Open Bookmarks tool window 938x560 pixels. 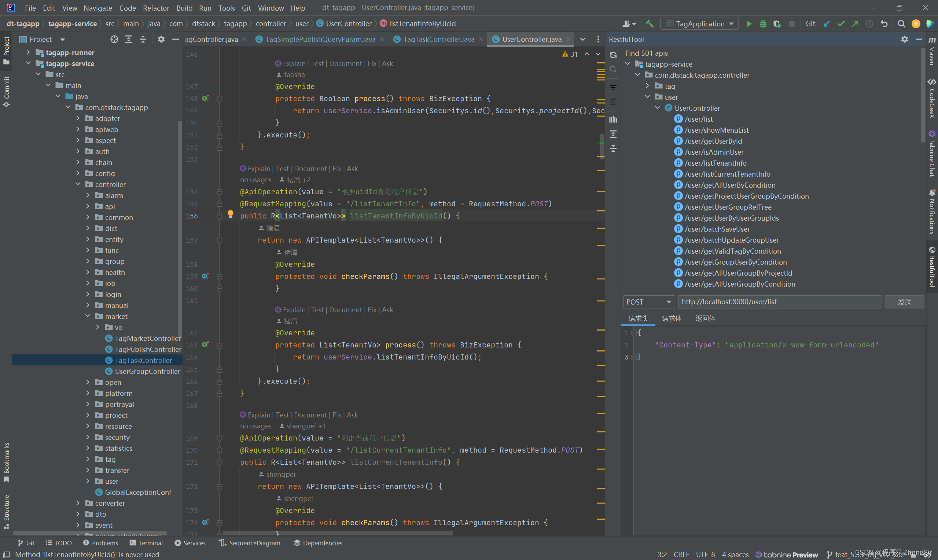(x=6, y=462)
